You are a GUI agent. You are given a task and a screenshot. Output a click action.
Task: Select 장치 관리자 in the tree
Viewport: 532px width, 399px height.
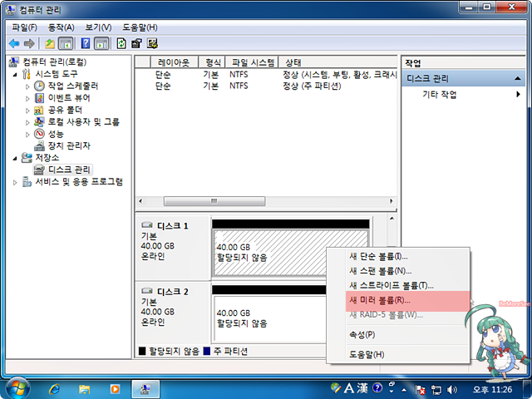click(69, 145)
